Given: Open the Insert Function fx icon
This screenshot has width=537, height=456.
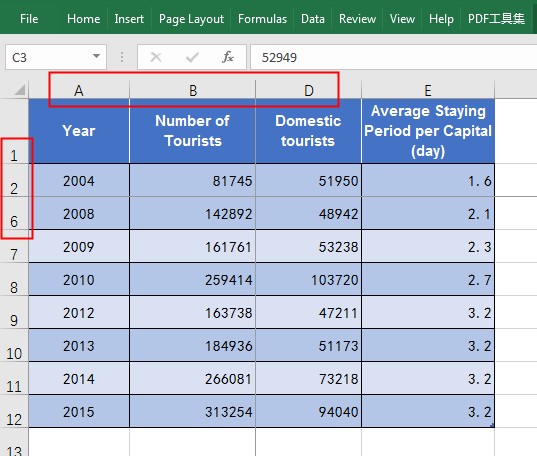Looking at the screenshot, I should (x=228, y=57).
